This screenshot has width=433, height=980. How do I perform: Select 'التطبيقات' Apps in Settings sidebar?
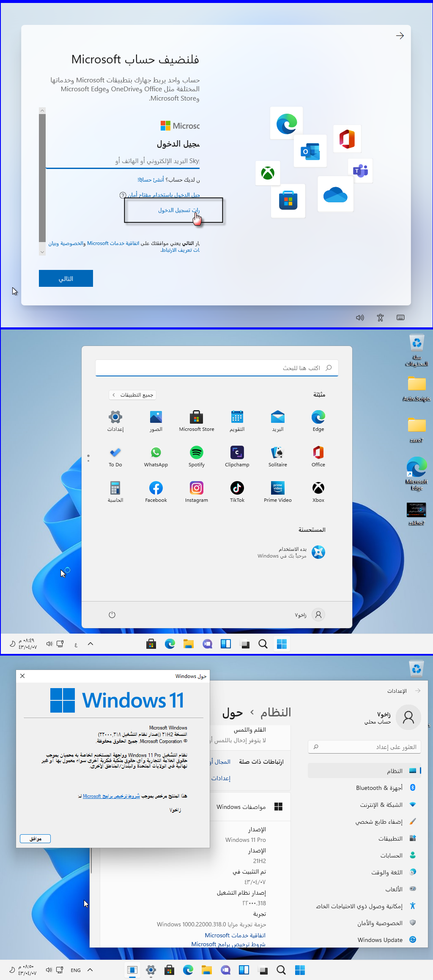pyautogui.click(x=364, y=838)
